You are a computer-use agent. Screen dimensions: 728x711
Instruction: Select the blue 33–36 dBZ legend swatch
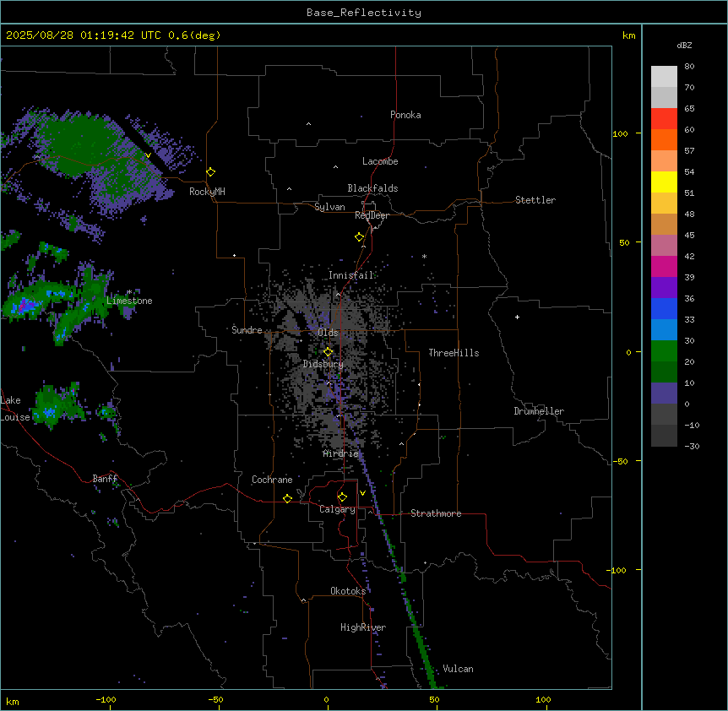pyautogui.click(x=664, y=309)
